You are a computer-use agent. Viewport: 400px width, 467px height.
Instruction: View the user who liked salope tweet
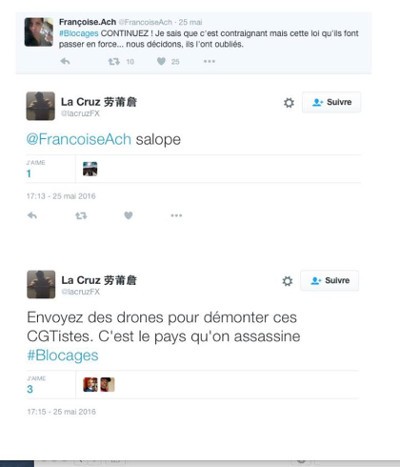coord(90,169)
